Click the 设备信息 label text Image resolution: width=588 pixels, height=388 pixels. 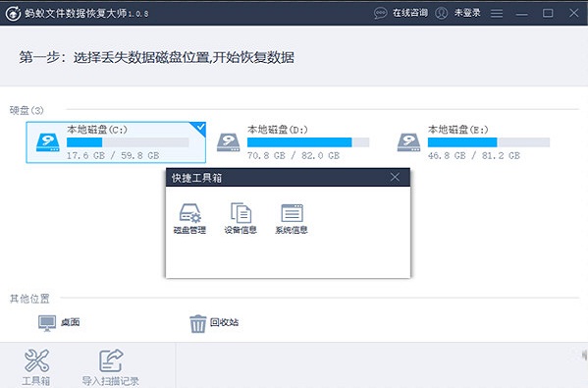pyautogui.click(x=241, y=230)
